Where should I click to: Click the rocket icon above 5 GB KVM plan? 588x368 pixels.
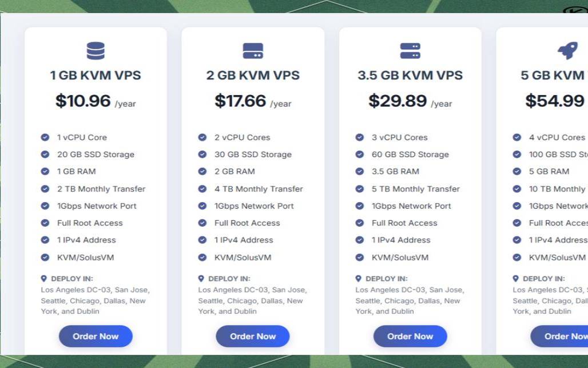pyautogui.click(x=567, y=50)
